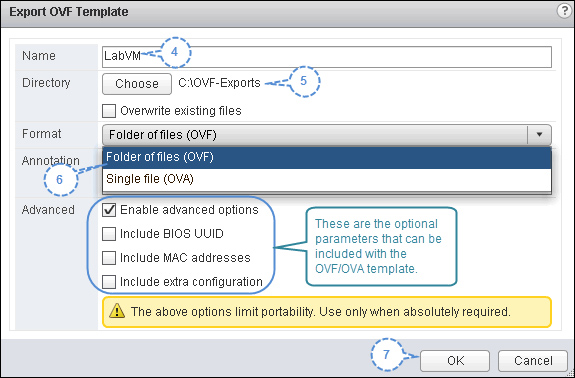Click the Format dropdown arrow

[539, 135]
